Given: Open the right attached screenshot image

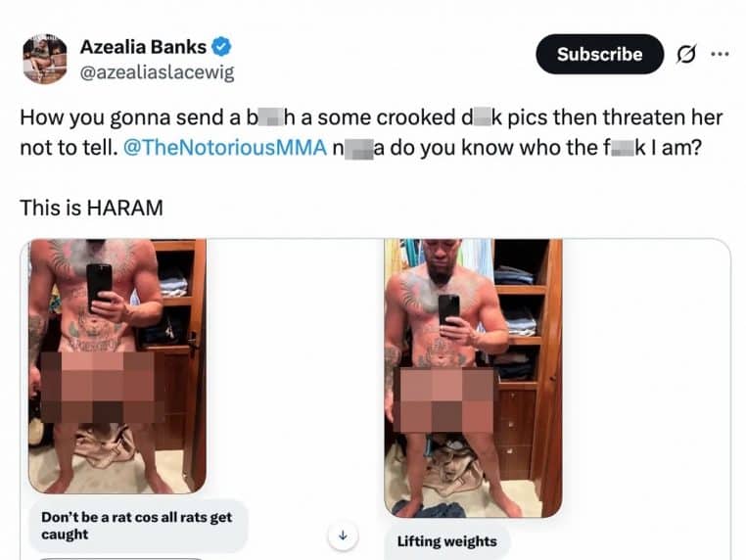Looking at the screenshot, I should click(x=473, y=378).
